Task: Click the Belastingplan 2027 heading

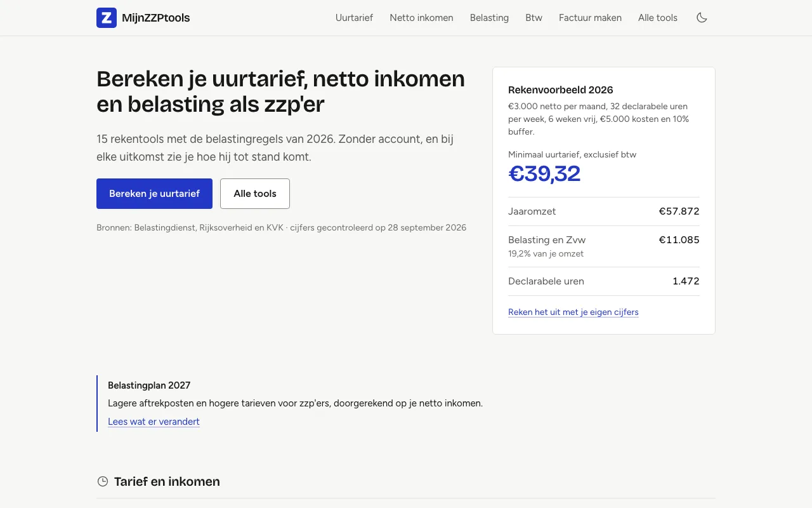Action: pyautogui.click(x=149, y=385)
